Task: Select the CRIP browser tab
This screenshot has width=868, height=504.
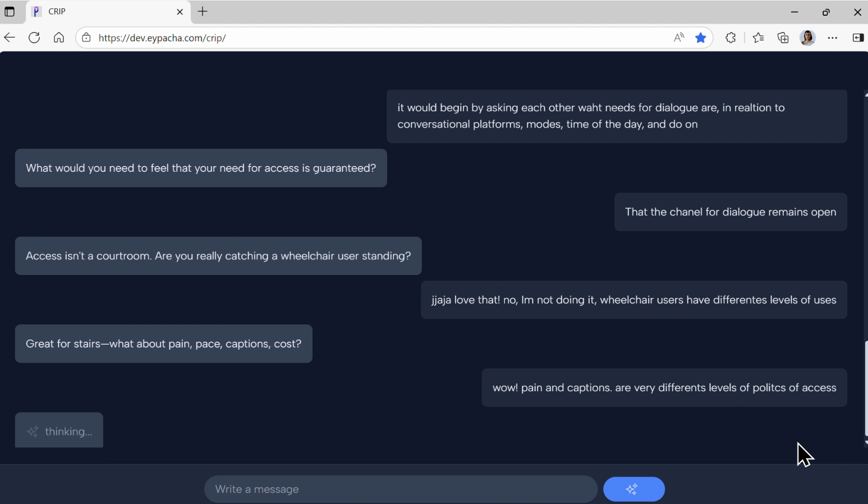Action: (84, 11)
